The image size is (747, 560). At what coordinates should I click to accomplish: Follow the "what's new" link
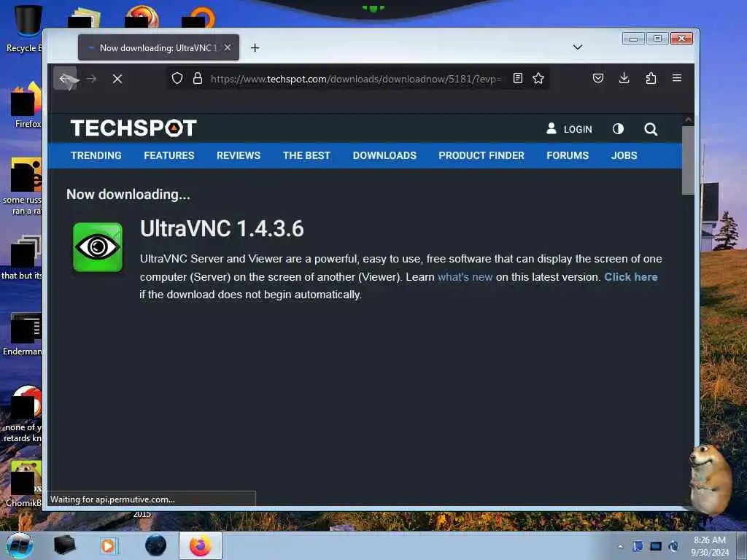pos(465,277)
